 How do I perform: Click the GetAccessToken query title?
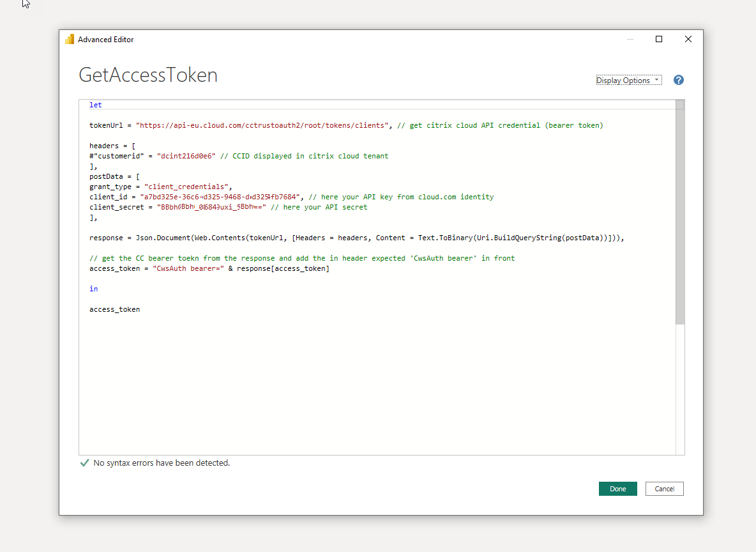click(x=148, y=75)
